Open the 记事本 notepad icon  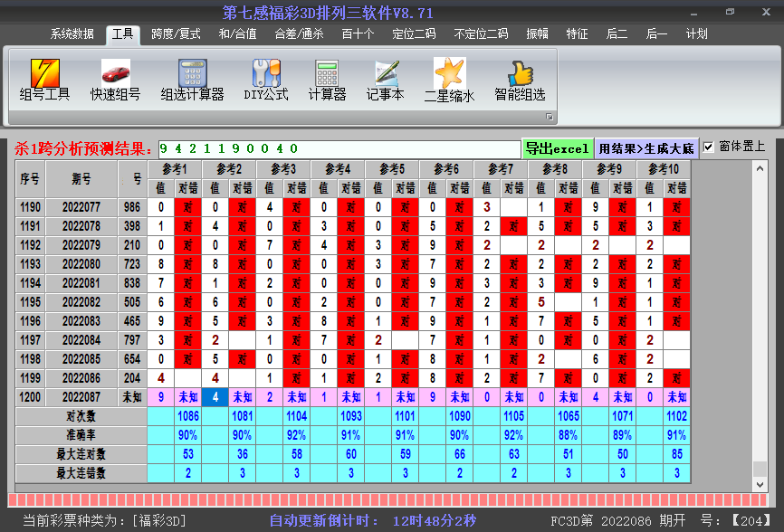click(x=385, y=80)
